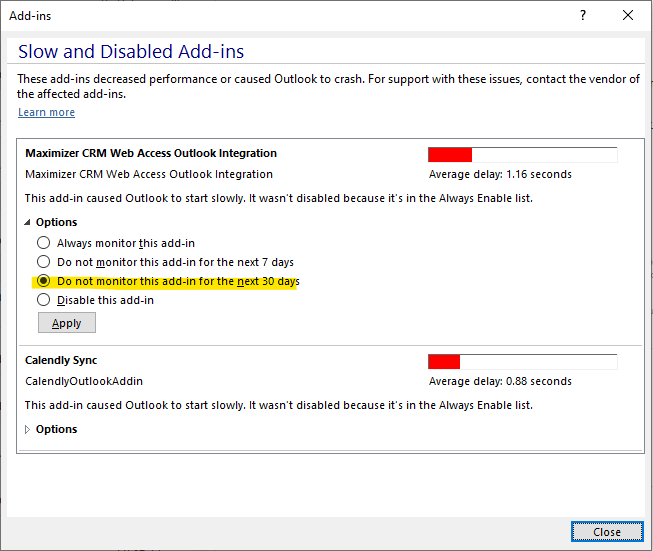Open the Learn more link
The height and width of the screenshot is (551, 653).
[x=46, y=112]
